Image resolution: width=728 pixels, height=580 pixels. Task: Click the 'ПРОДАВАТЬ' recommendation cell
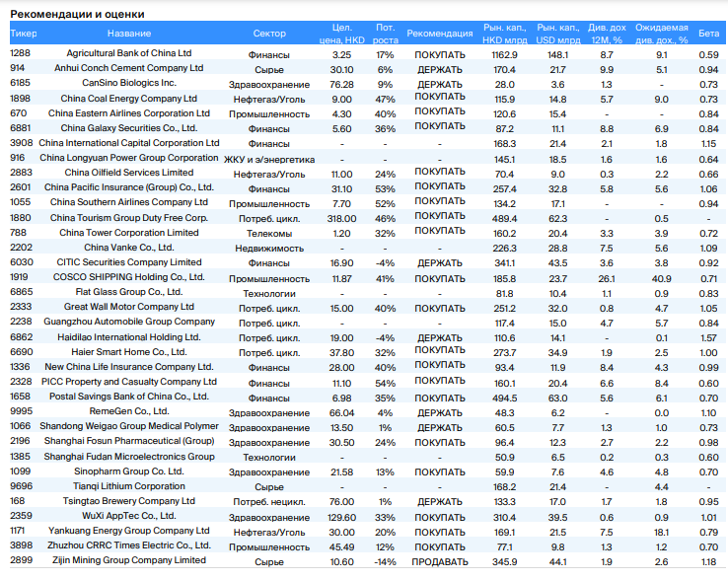pyautogui.click(x=440, y=562)
